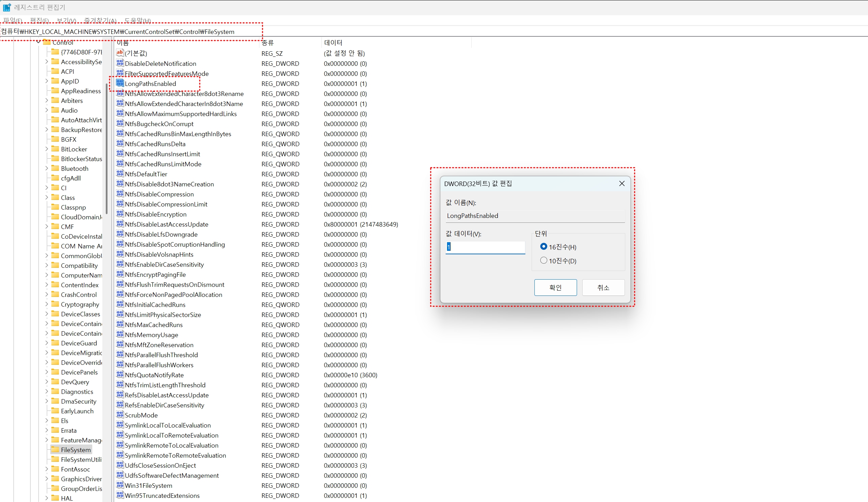The width and height of the screenshot is (868, 502).
Task: Click the 값 데이터(V) input field
Action: click(485, 247)
